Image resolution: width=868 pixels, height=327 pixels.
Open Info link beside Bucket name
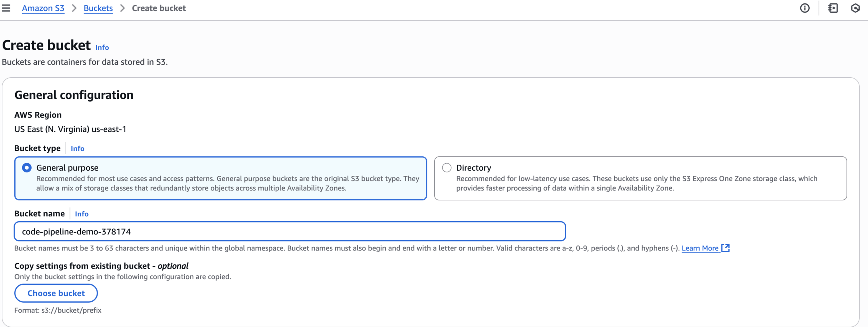[x=82, y=214]
